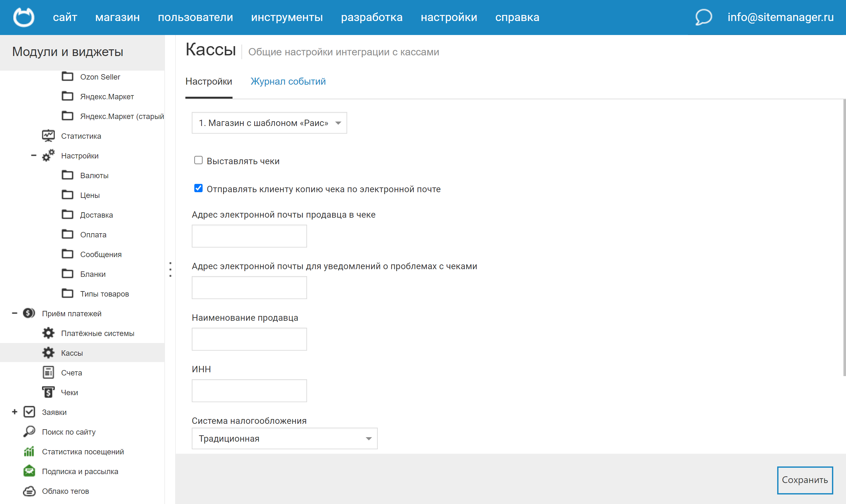The image size is (846, 504).
Task: Open the Статистика module icon
Action: [48, 135]
